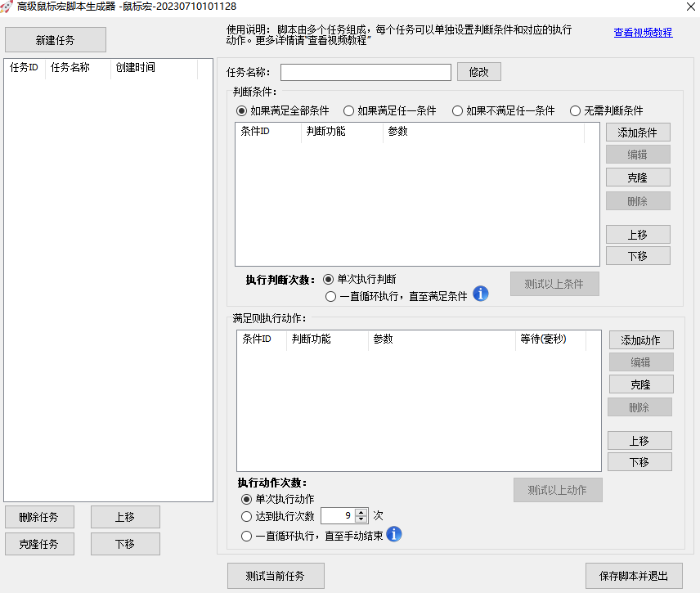Select the 达到执行次数 option
Viewport: 700px width, 593px height.
pyautogui.click(x=246, y=516)
